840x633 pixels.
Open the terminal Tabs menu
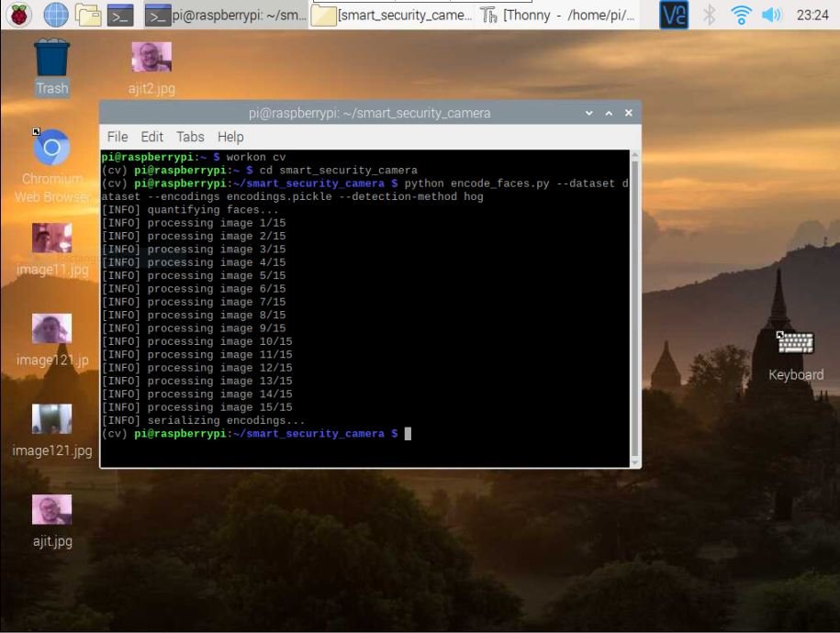coord(190,137)
